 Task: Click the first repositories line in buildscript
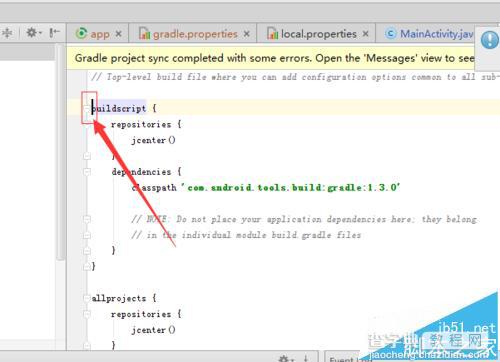pyautogui.click(x=146, y=124)
